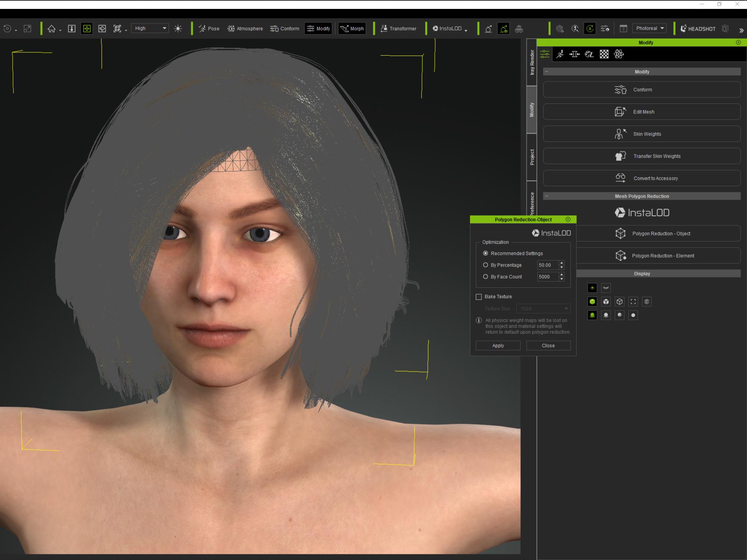Increase By Percentage with up arrow
Screen dimensions: 747x560
561,263
